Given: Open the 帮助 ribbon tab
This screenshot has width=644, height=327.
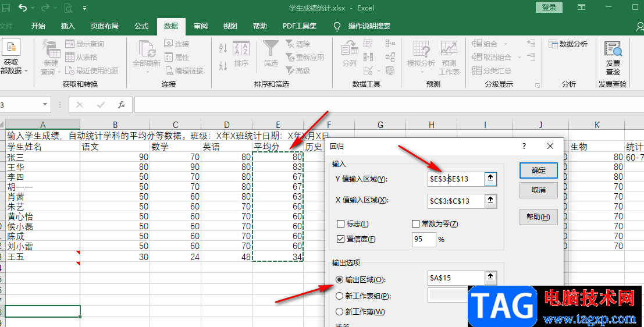Looking at the screenshot, I should [259, 26].
